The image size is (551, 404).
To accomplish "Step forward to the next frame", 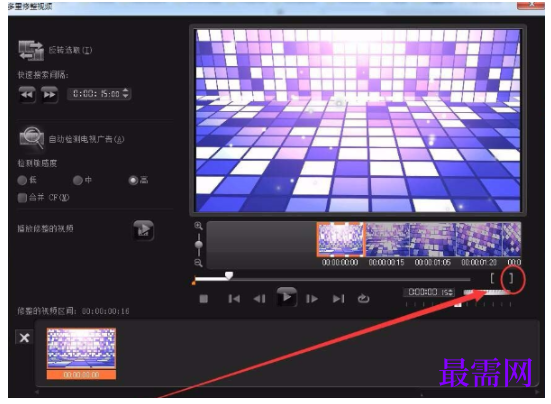I will pyautogui.click(x=312, y=299).
